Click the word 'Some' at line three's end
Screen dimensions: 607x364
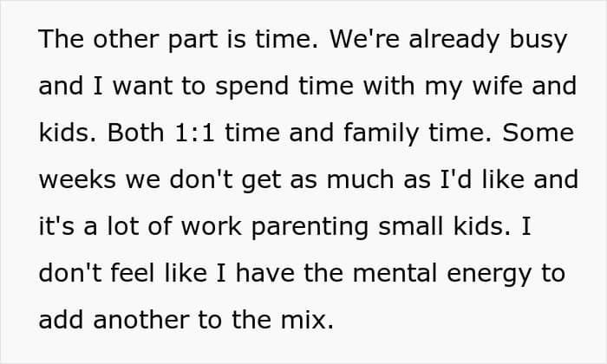pos(538,133)
